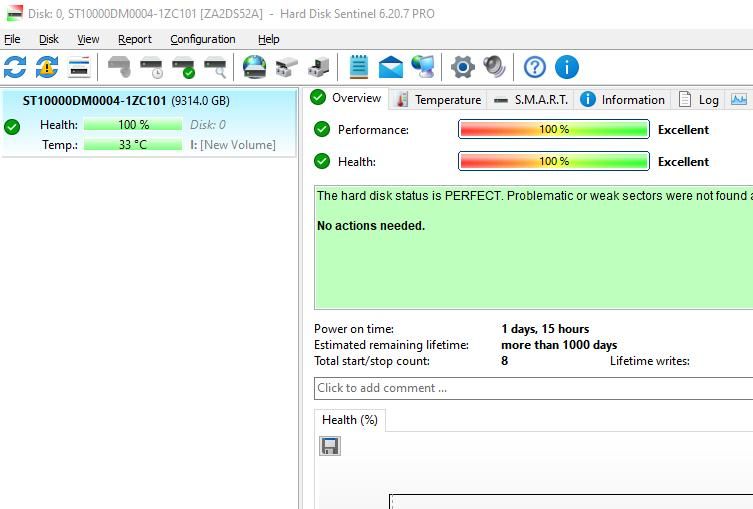This screenshot has width=753, height=509.
Task: Open settings with the gear icon
Action: pos(462,67)
